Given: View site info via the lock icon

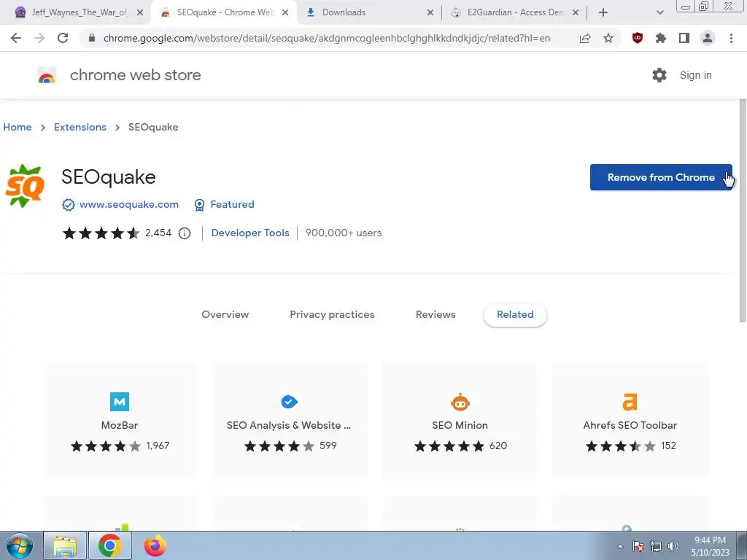Looking at the screenshot, I should point(92,38).
